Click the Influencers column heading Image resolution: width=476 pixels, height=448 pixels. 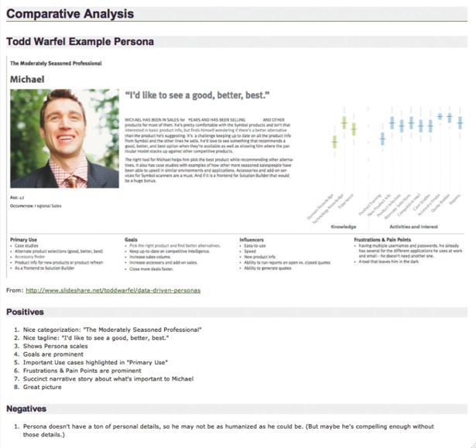coord(252,240)
